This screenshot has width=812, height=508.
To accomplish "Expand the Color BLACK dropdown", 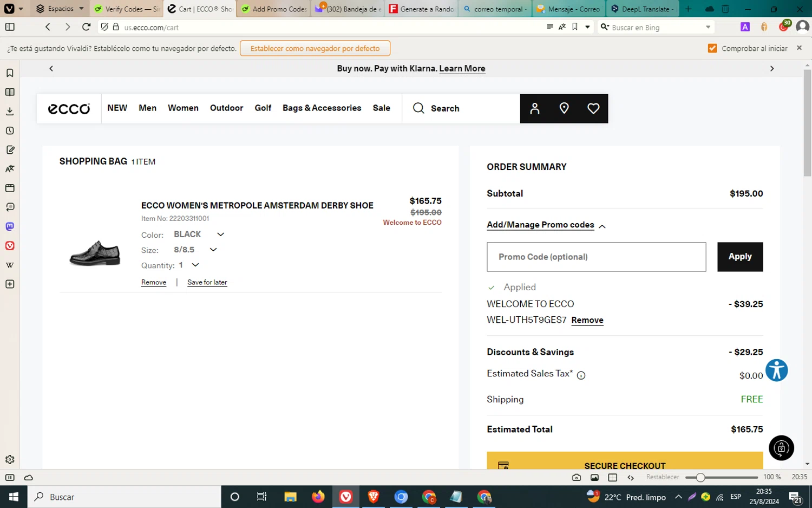I will click(220, 235).
